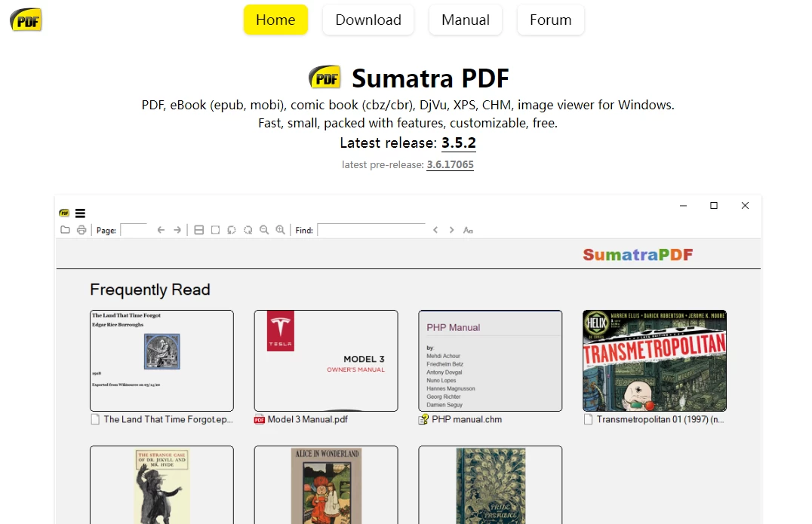Image resolution: width=812 pixels, height=524 pixels.
Task: Open the Pride and Prejudice peacock cover thumbnail
Action: click(x=491, y=485)
